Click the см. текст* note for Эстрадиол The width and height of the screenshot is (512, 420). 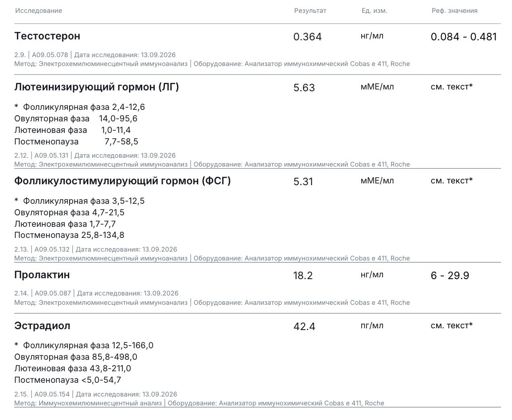[452, 325]
